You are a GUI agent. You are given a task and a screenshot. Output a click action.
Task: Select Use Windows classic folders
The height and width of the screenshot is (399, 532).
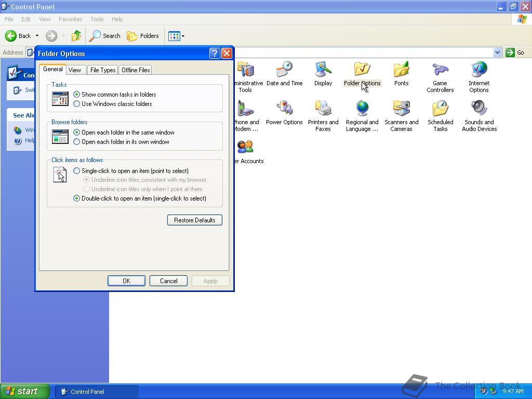coord(113,104)
